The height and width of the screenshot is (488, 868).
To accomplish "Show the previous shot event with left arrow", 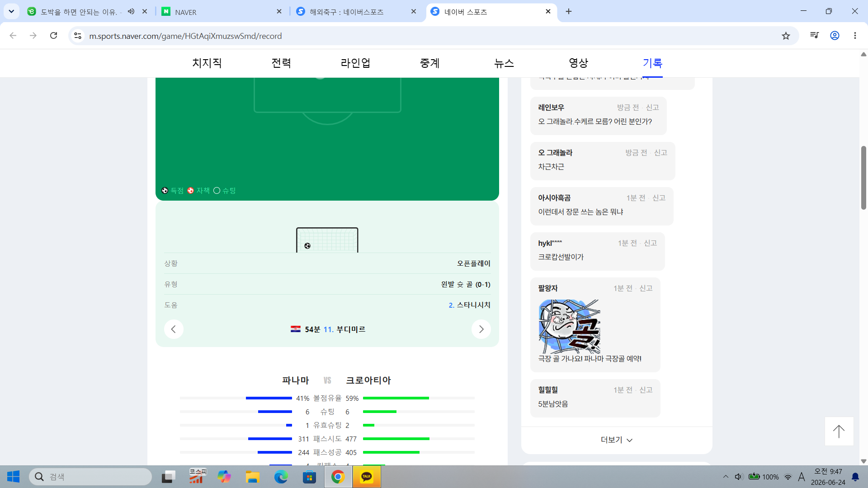I will [174, 329].
